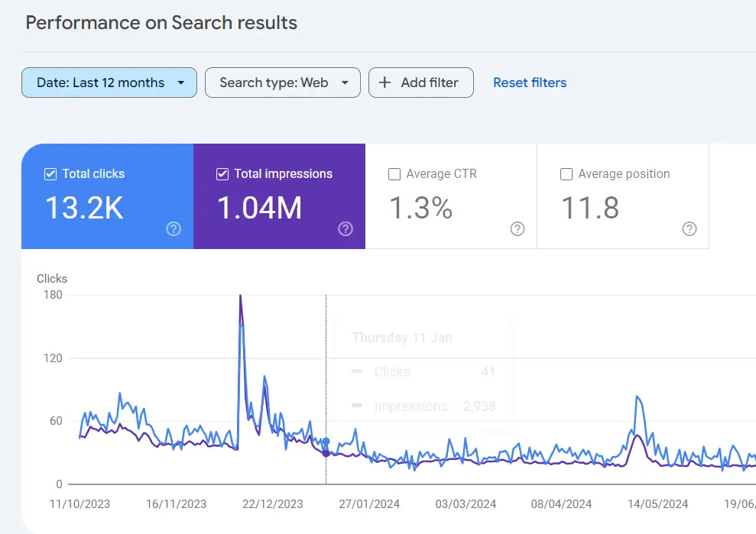756x534 pixels.
Task: Click the 08/04/2024 date axis label
Action: [x=561, y=504]
